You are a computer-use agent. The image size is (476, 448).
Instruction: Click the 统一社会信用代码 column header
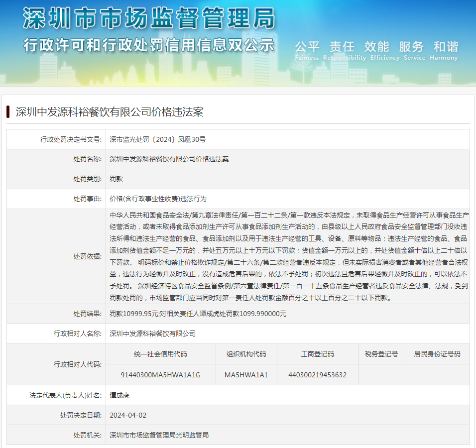pos(161,354)
